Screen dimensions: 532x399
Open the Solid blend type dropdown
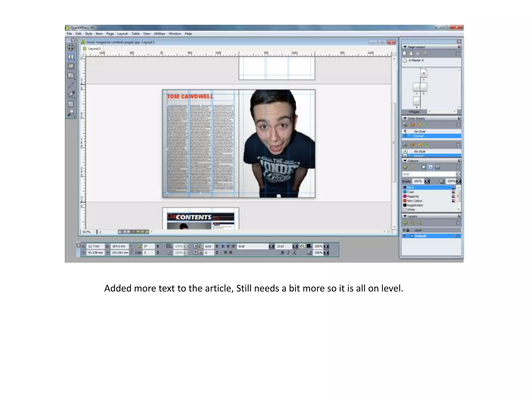[x=458, y=174]
